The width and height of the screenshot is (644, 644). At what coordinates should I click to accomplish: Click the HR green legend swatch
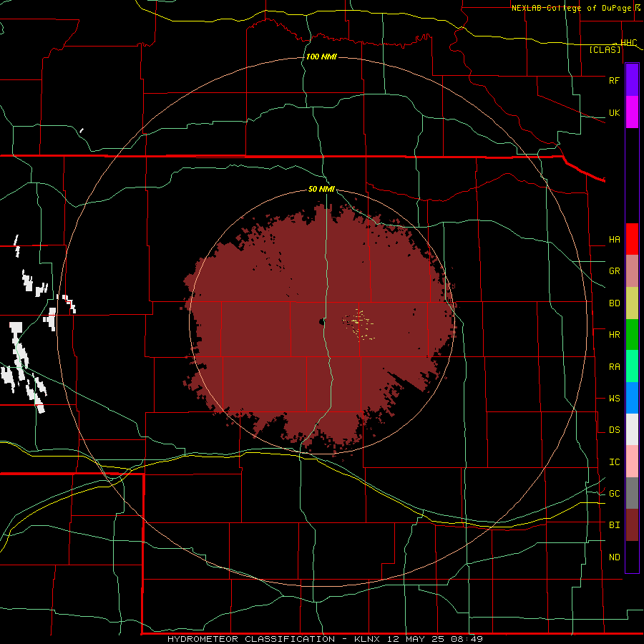pyautogui.click(x=632, y=335)
